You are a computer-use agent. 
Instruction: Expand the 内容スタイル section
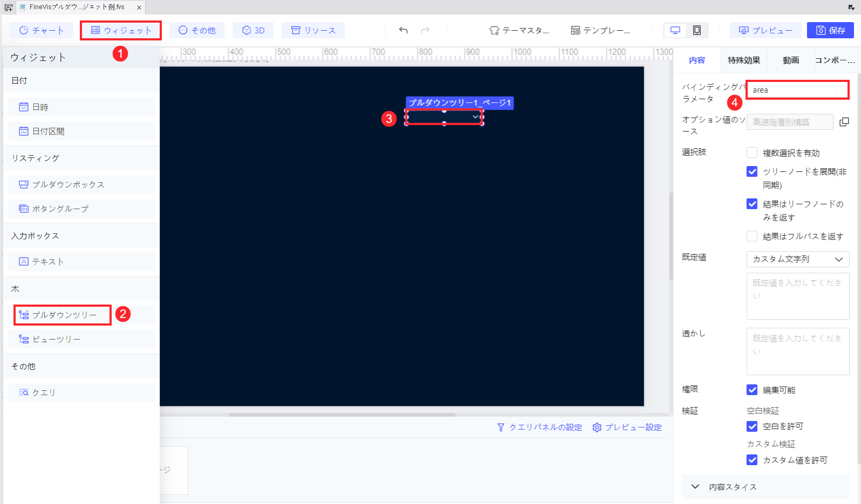pos(766,487)
